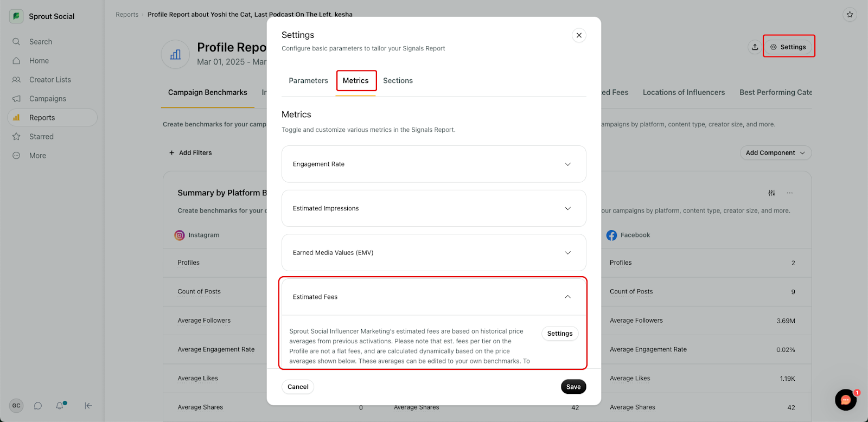Image resolution: width=868 pixels, height=422 pixels.
Task: Close the Settings dialog with X
Action: point(579,35)
